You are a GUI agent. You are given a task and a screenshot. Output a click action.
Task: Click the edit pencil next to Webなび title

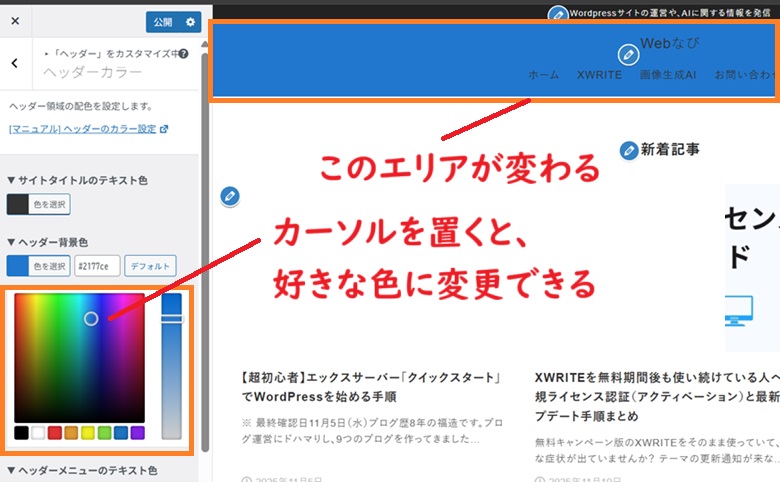coord(628,53)
